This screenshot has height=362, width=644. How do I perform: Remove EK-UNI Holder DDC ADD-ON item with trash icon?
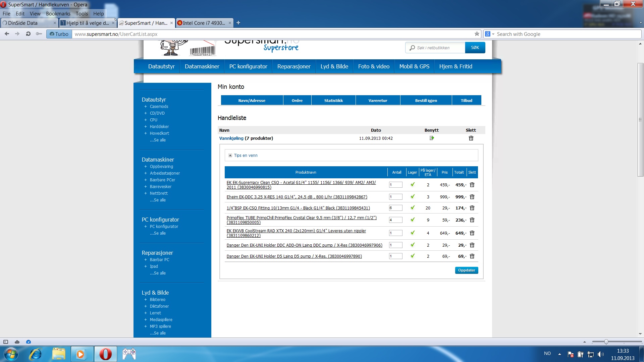472,245
